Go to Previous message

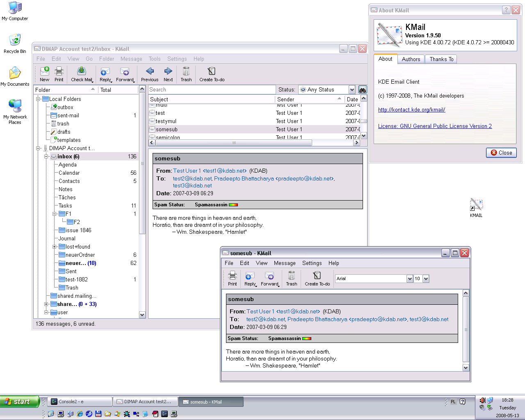click(150, 74)
